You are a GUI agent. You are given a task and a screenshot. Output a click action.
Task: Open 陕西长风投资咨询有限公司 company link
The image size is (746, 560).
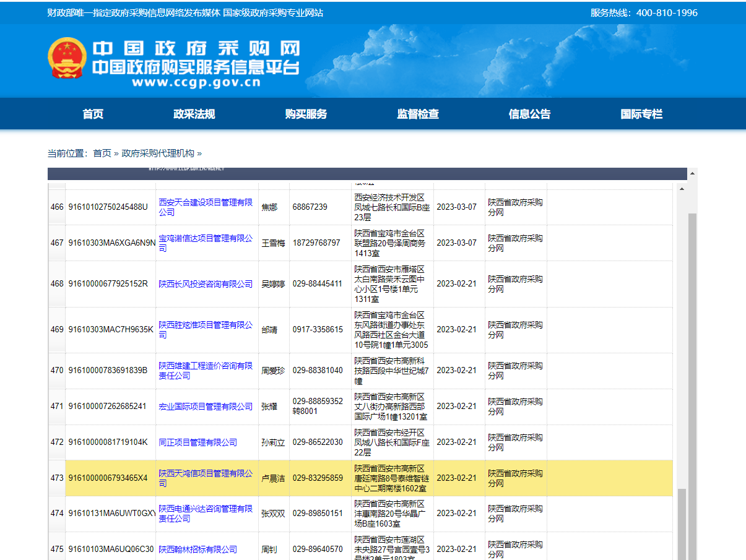206,283
